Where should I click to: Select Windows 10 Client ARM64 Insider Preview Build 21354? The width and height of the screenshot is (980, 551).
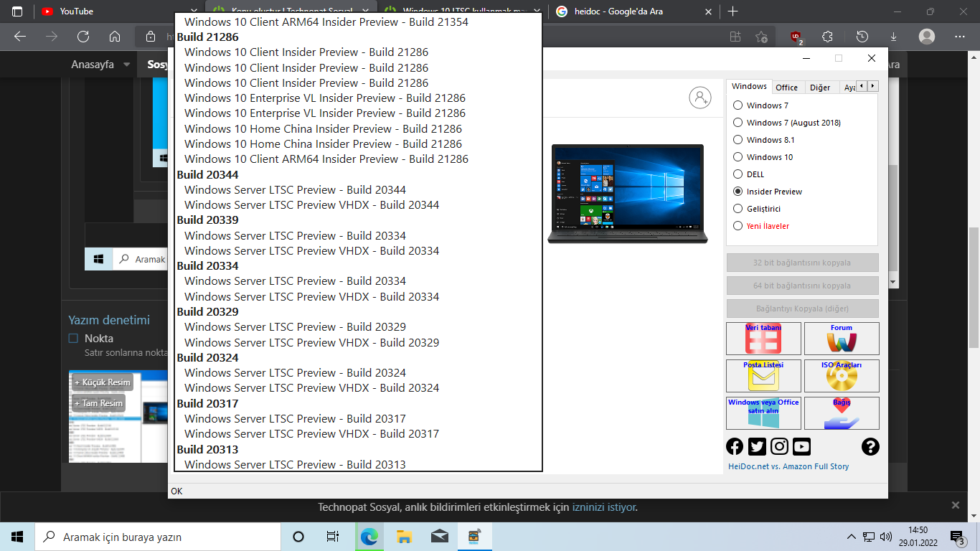tap(326, 22)
